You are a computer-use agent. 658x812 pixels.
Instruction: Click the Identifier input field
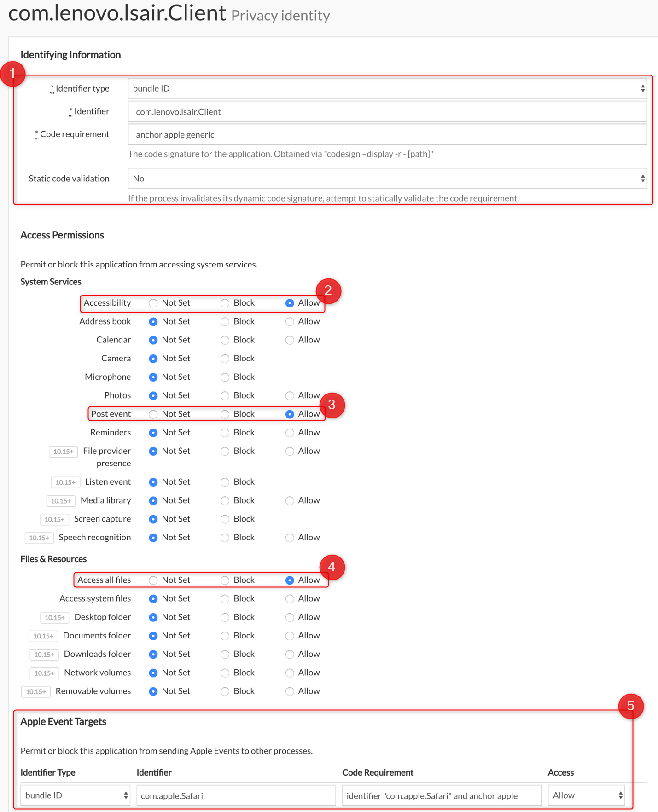387,111
